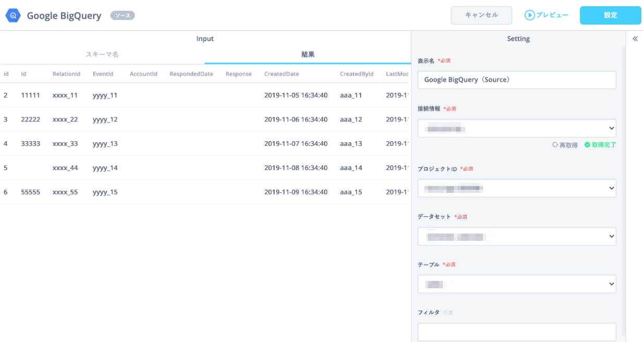This screenshot has width=644, height=343.
Task: Click the 再取得 refresh icon link
Action: [x=565, y=145]
